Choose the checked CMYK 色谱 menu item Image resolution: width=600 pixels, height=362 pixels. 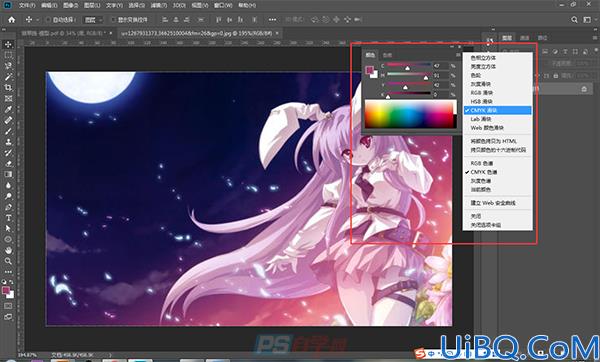(x=497, y=172)
